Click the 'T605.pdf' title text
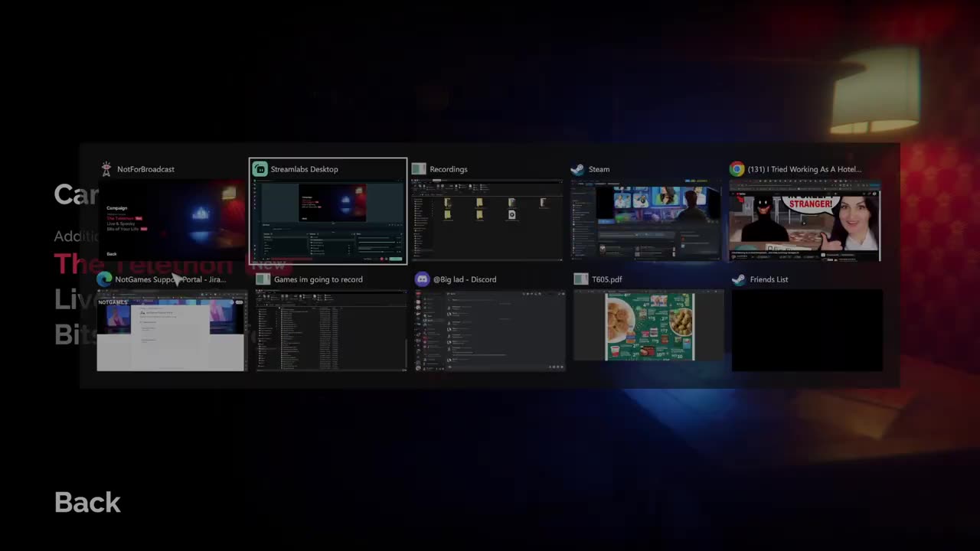Image resolution: width=980 pixels, height=551 pixels. pos(607,279)
